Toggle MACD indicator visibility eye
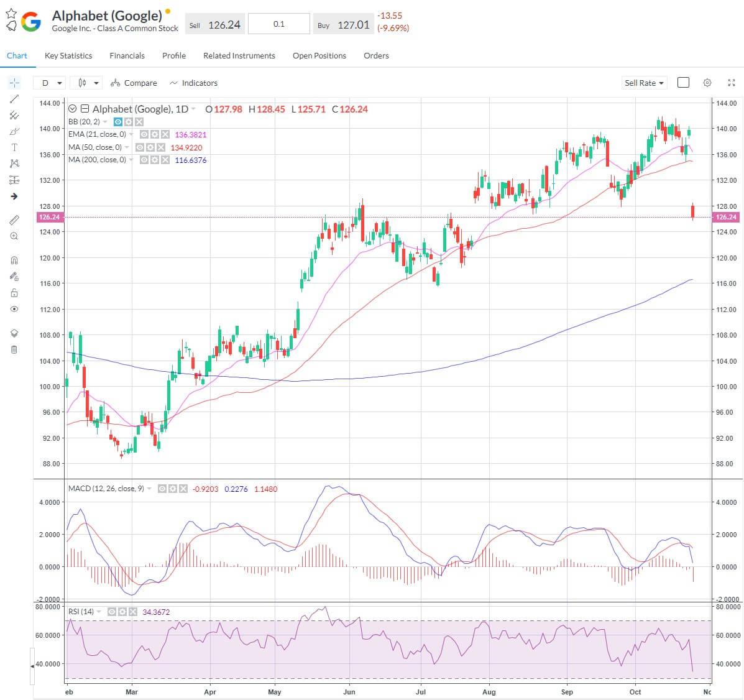Viewport: 744px width, 700px height. click(x=162, y=489)
